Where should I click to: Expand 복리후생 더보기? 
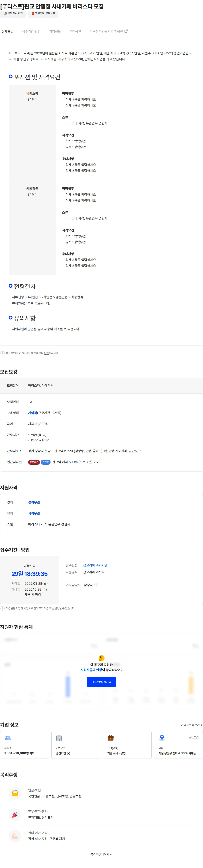[x=101, y=854]
